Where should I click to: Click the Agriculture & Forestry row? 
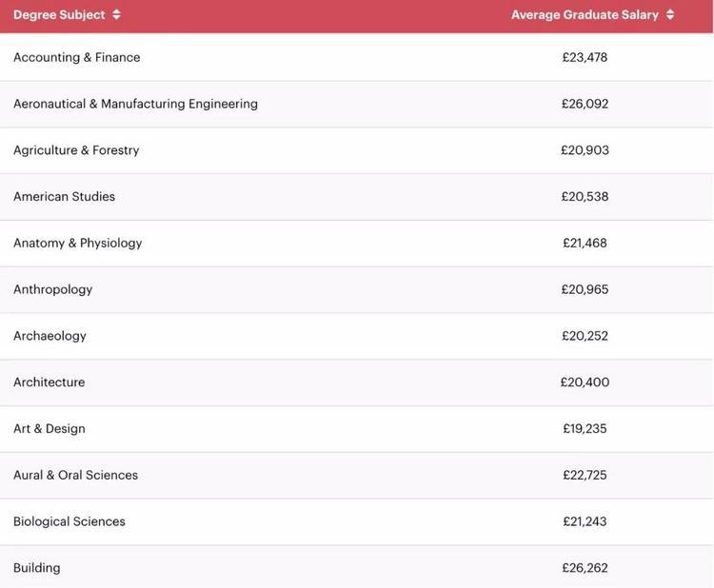76,150
